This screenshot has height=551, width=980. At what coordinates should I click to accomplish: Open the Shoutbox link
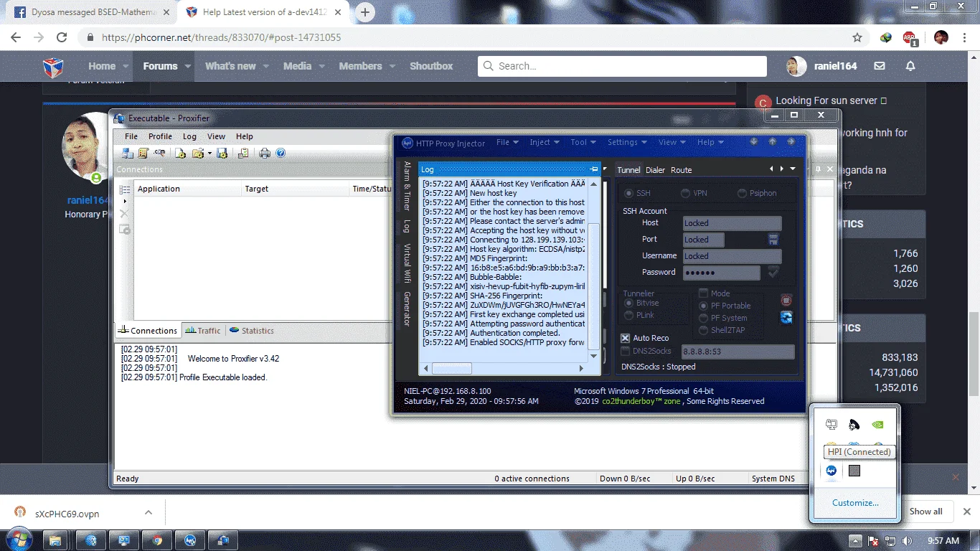coord(431,66)
